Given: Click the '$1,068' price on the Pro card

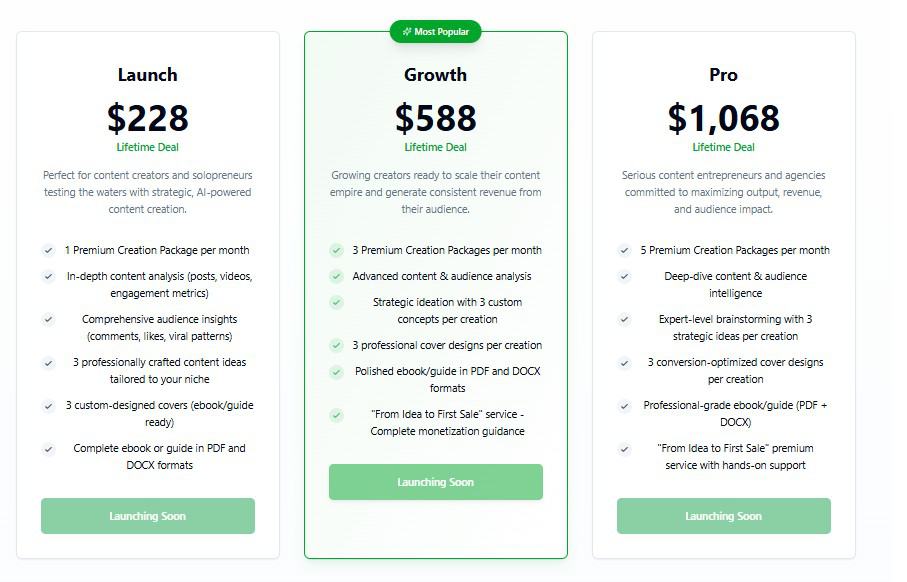Looking at the screenshot, I should pyautogui.click(x=723, y=119).
